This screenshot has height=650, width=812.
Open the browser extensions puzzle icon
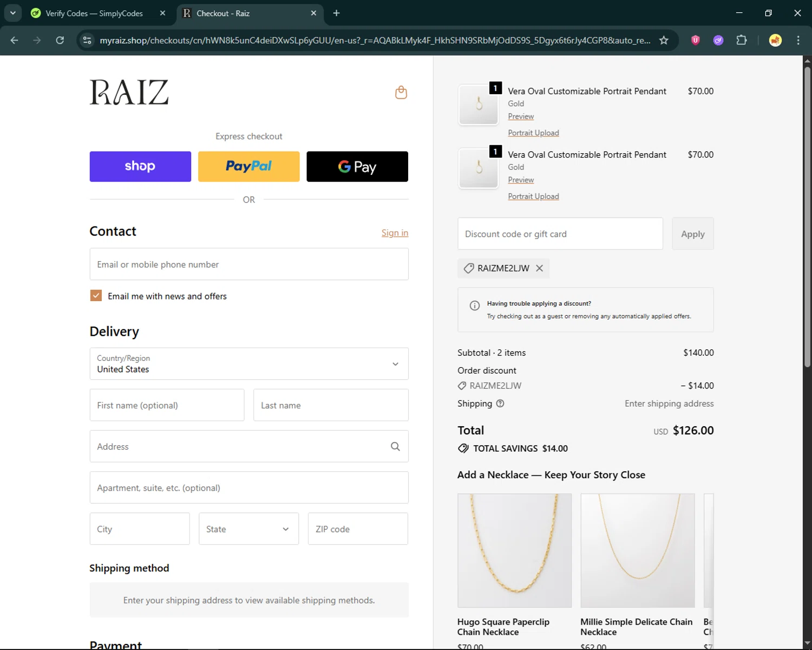[x=742, y=40]
